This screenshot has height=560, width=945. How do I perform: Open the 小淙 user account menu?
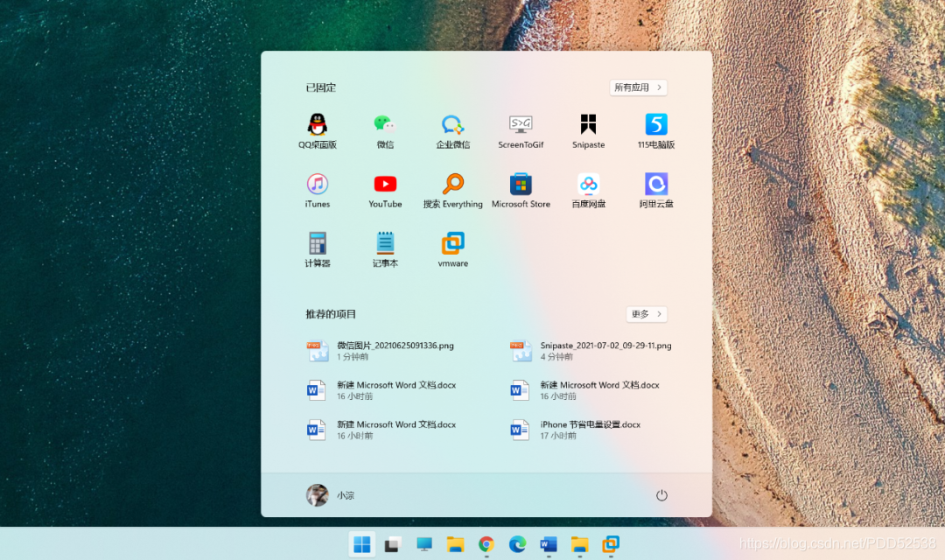pos(330,495)
